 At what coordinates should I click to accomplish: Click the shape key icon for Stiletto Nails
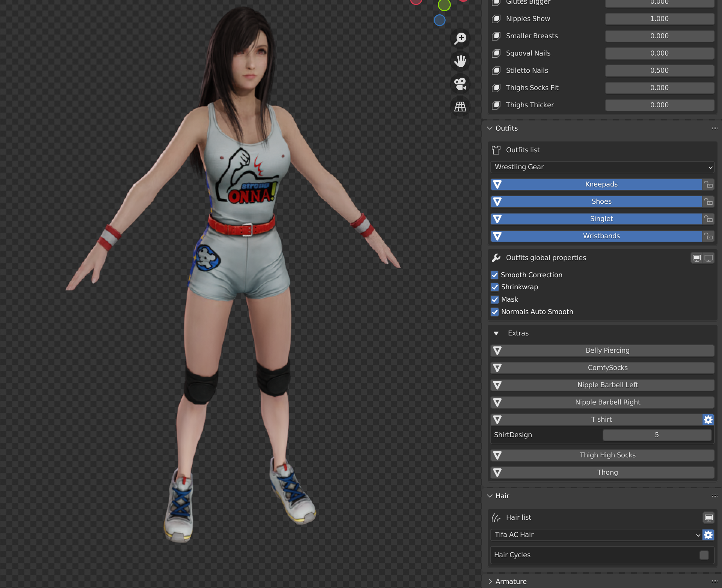[x=496, y=71]
